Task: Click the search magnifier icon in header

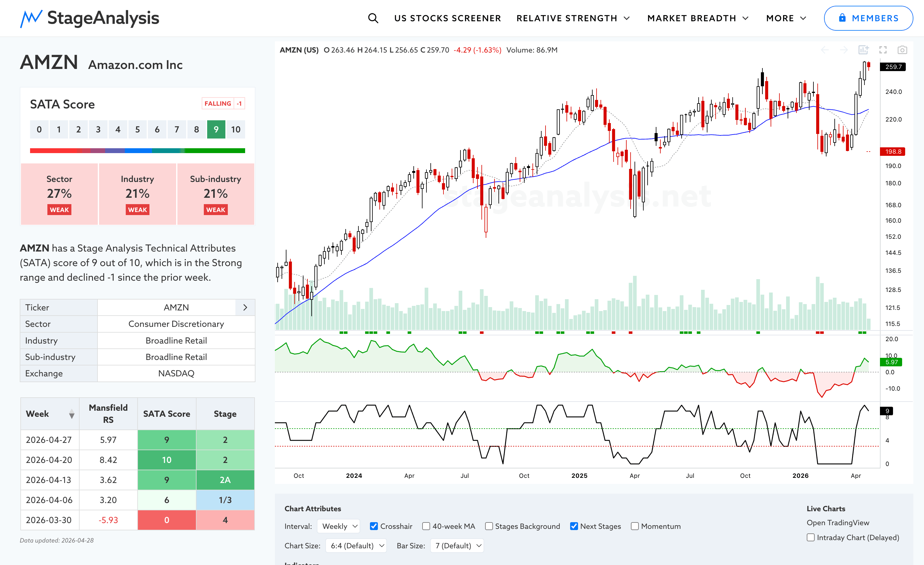Action: tap(373, 18)
